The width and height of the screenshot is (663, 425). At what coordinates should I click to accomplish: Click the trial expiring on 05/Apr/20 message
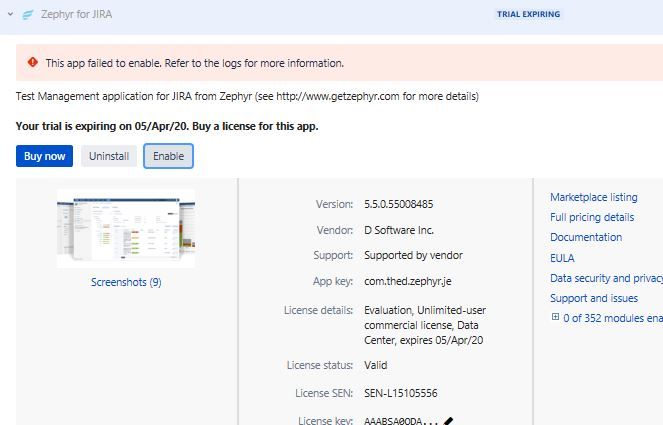tap(167, 126)
